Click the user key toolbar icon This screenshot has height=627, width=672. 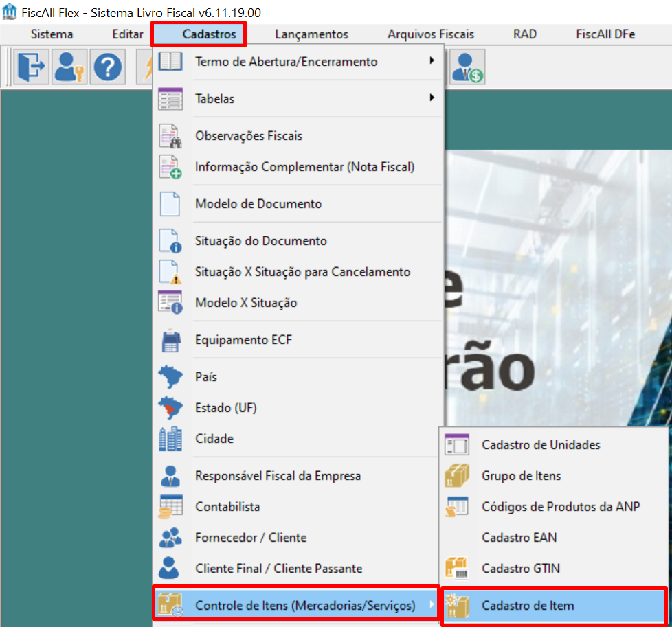tap(70, 67)
